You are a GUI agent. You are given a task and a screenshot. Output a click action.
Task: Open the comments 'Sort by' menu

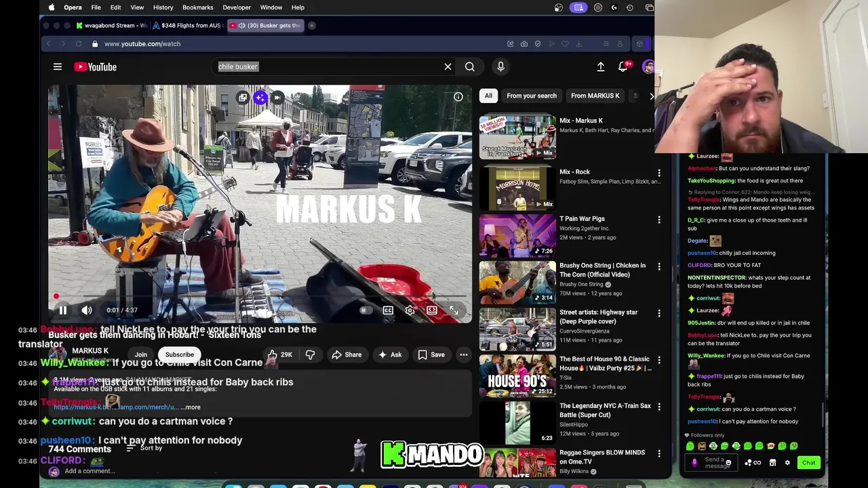coord(144,448)
